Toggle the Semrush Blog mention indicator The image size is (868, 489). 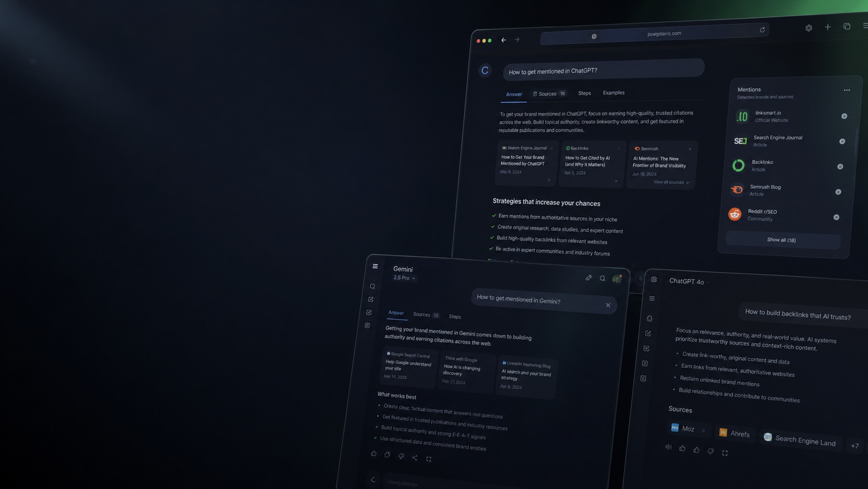(838, 192)
